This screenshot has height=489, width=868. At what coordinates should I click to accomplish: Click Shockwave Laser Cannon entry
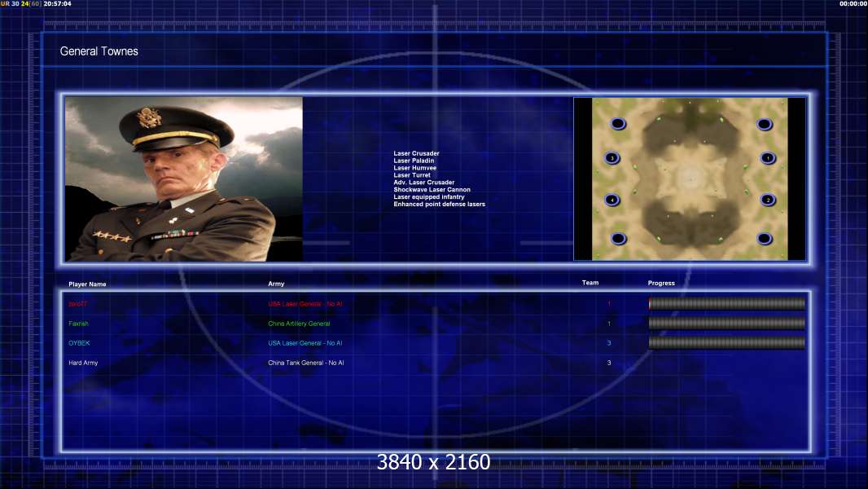tap(432, 189)
